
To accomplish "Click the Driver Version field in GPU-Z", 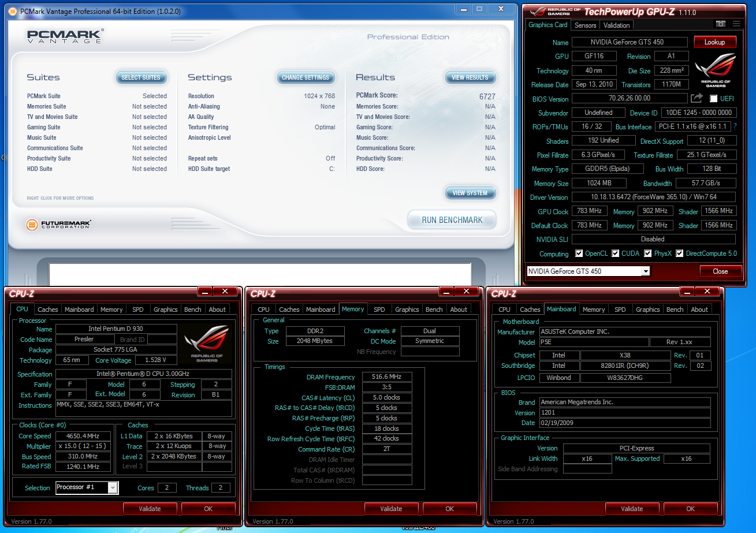I will click(x=653, y=197).
